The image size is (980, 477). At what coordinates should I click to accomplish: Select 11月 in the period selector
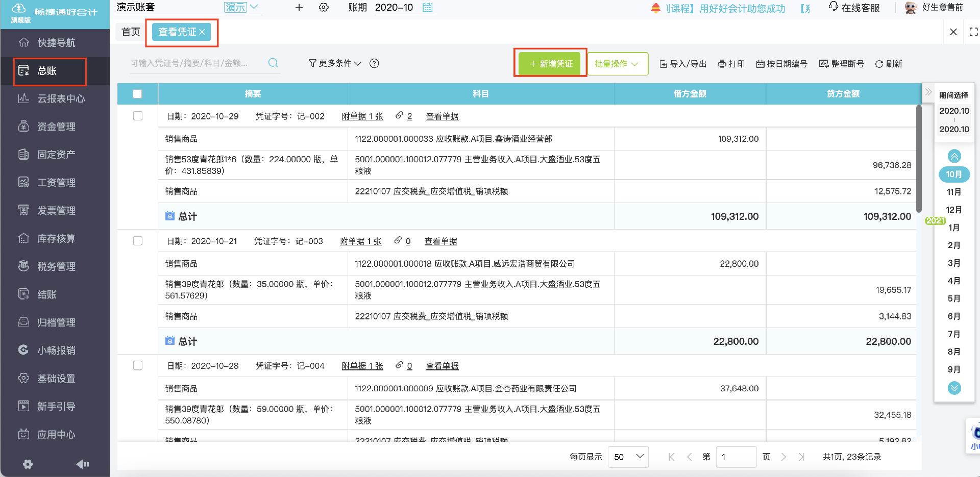pos(953,192)
